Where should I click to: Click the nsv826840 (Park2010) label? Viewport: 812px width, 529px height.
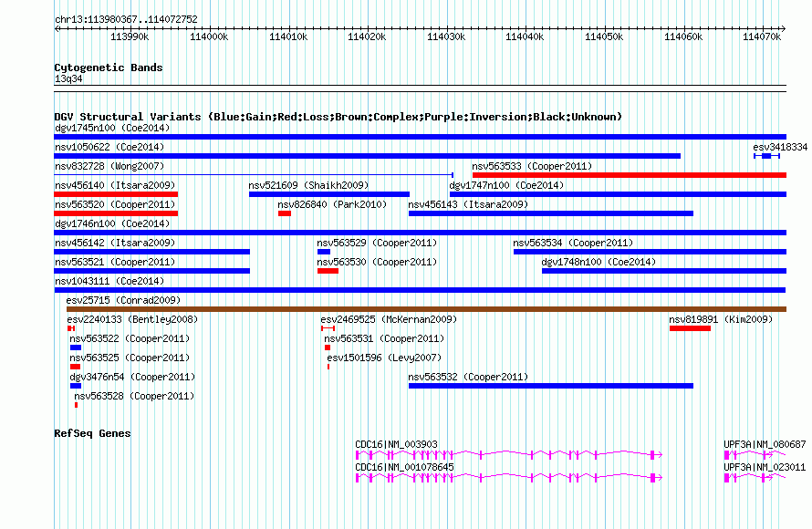click(x=332, y=204)
